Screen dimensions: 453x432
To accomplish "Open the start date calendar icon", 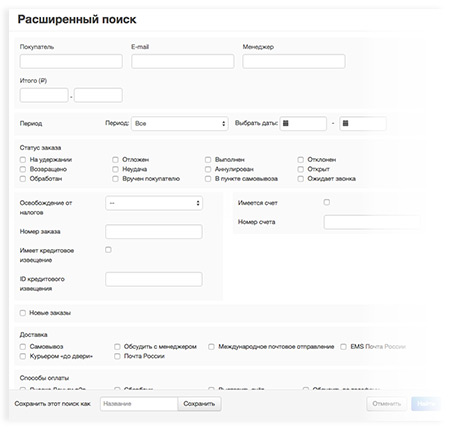I will pyautogui.click(x=286, y=123).
